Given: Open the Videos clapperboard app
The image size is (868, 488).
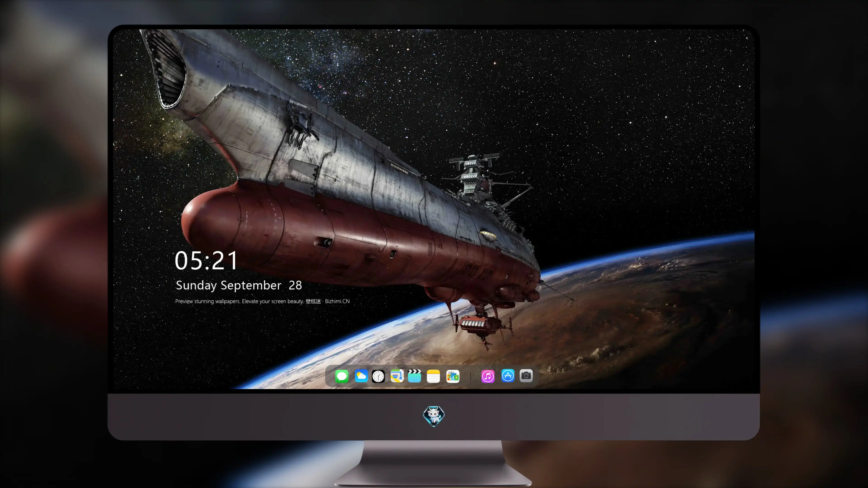Looking at the screenshot, I should point(415,376).
